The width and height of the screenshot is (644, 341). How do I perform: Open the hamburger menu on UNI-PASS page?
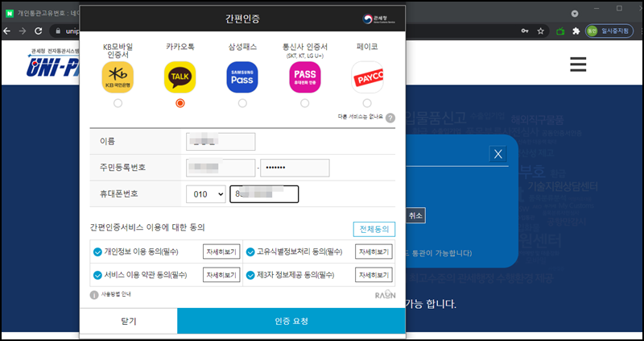[578, 64]
